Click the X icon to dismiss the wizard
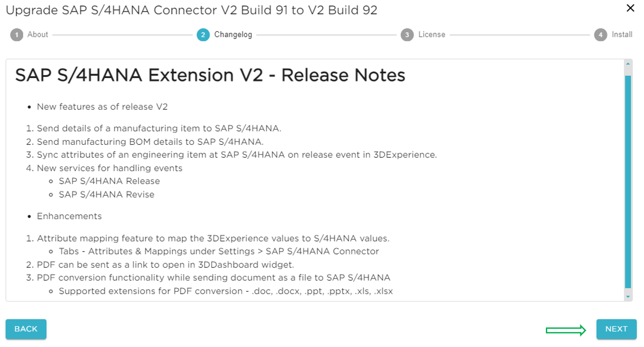Viewport: 644px width, 347px height. click(630, 8)
